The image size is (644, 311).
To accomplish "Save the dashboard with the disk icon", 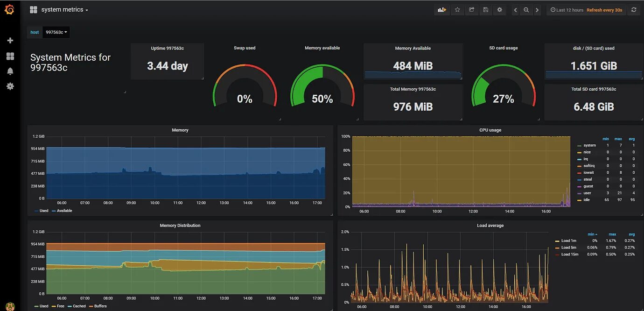I will point(485,9).
